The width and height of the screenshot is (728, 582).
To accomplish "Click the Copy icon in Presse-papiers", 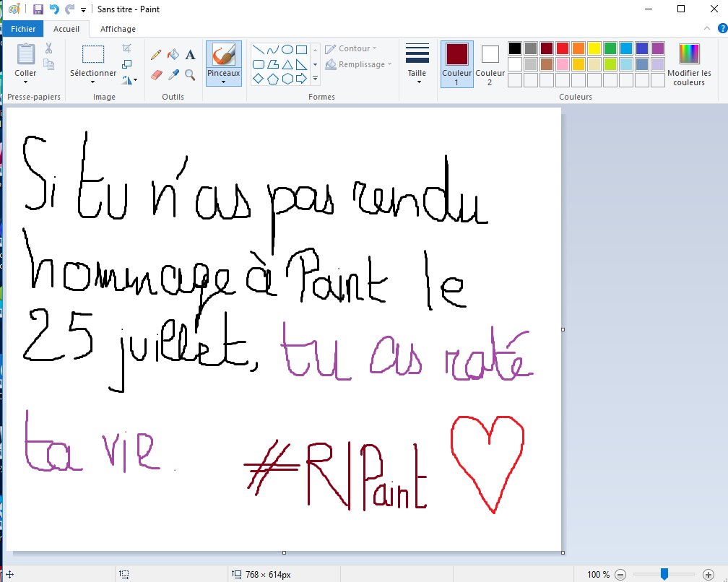I will coord(49,64).
